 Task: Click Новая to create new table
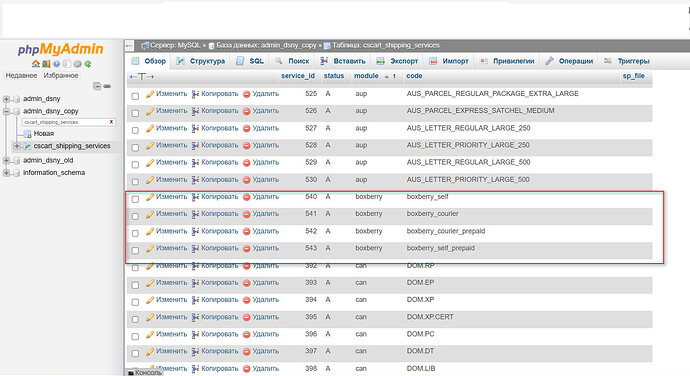pyautogui.click(x=44, y=134)
